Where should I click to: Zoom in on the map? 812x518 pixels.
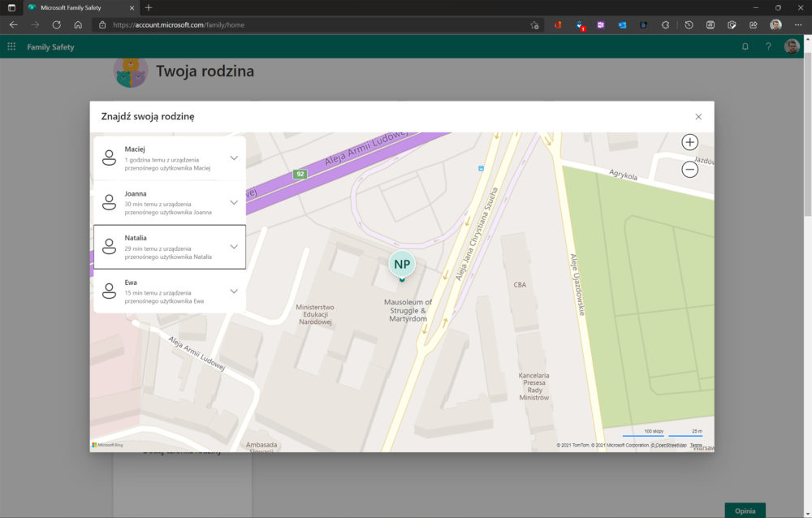[x=689, y=142]
